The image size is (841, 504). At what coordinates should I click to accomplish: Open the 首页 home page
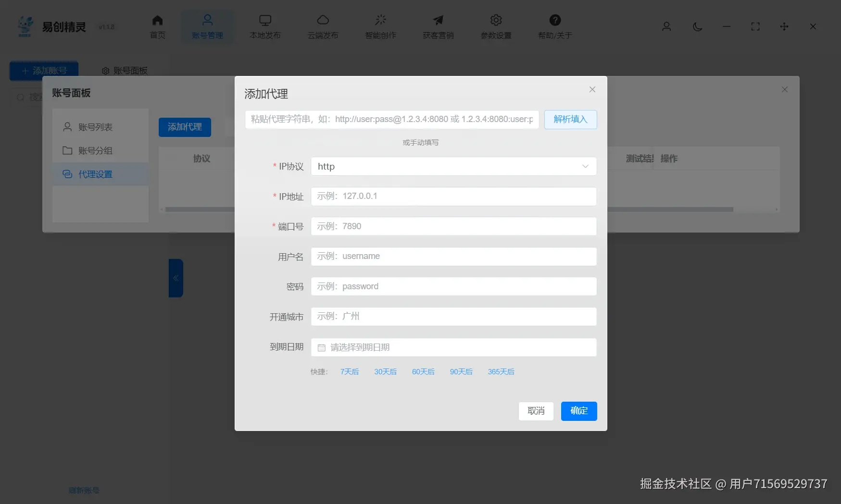point(157,26)
